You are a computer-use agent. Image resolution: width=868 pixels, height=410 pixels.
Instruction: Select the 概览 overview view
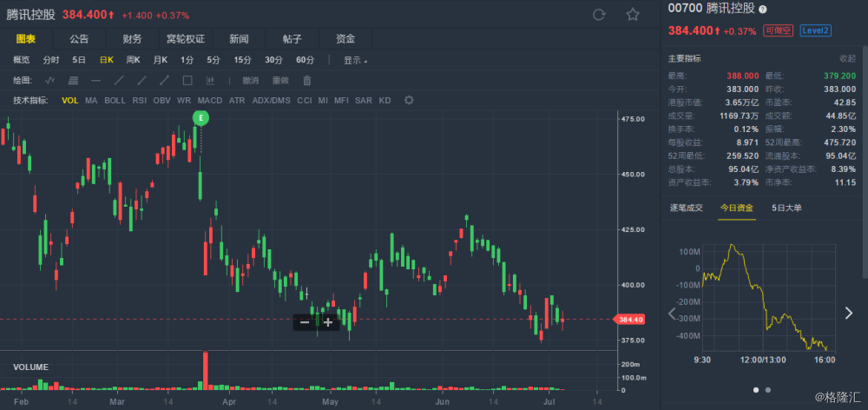[21, 61]
